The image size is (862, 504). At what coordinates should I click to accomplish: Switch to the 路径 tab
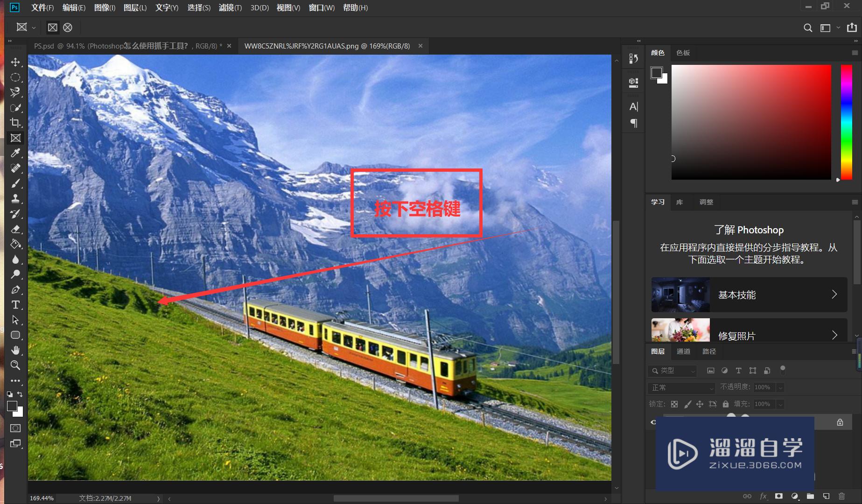point(709,351)
